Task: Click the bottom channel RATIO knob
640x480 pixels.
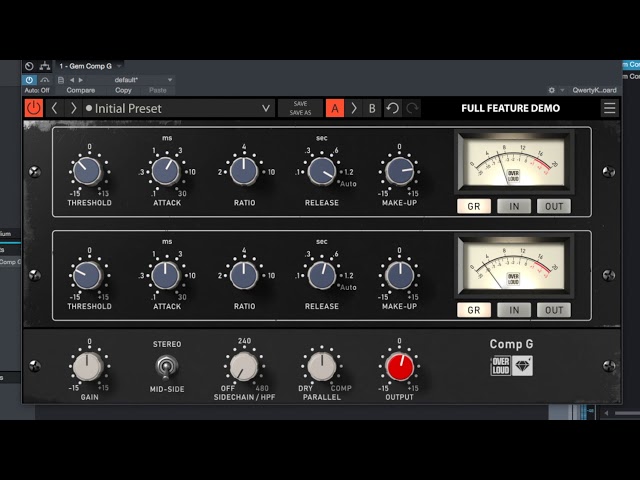Action: [x=244, y=275]
